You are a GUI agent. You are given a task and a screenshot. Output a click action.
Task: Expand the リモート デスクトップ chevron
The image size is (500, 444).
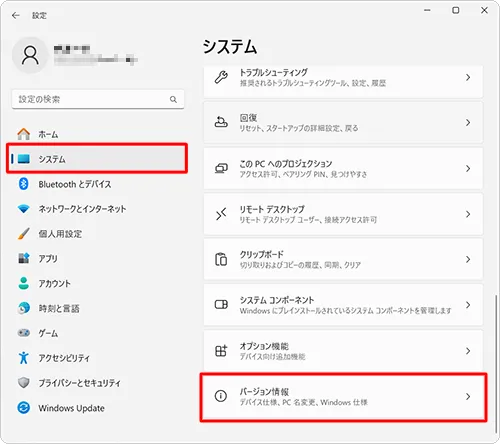[468, 214]
